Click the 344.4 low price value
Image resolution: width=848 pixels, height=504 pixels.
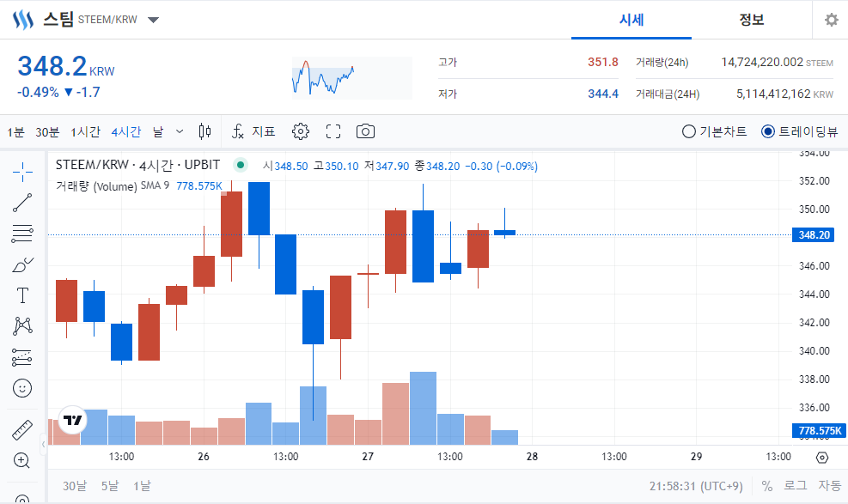(x=603, y=94)
